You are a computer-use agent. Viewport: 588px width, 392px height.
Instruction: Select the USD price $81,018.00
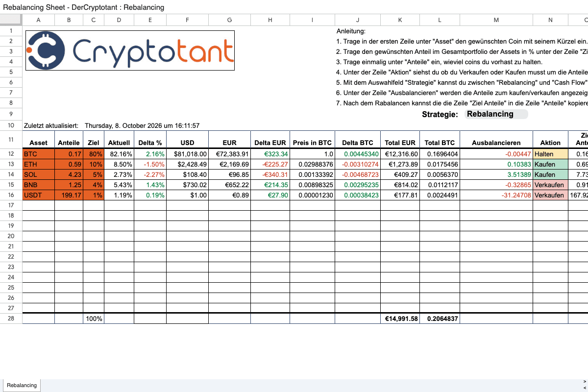(187, 154)
